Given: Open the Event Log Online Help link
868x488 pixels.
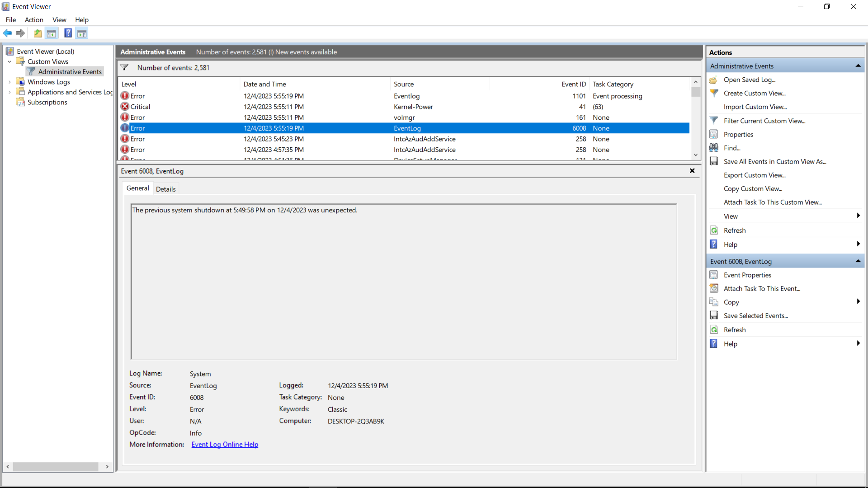Looking at the screenshot, I should (x=225, y=445).
